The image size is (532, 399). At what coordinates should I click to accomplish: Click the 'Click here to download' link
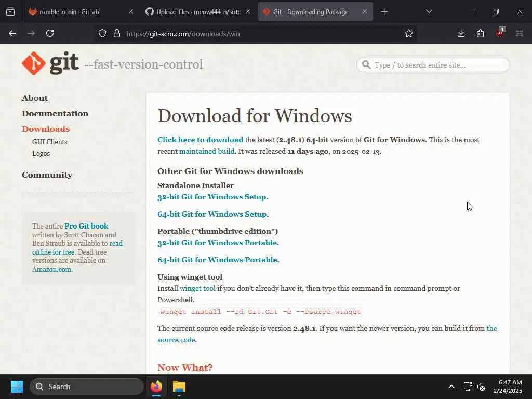click(x=200, y=140)
